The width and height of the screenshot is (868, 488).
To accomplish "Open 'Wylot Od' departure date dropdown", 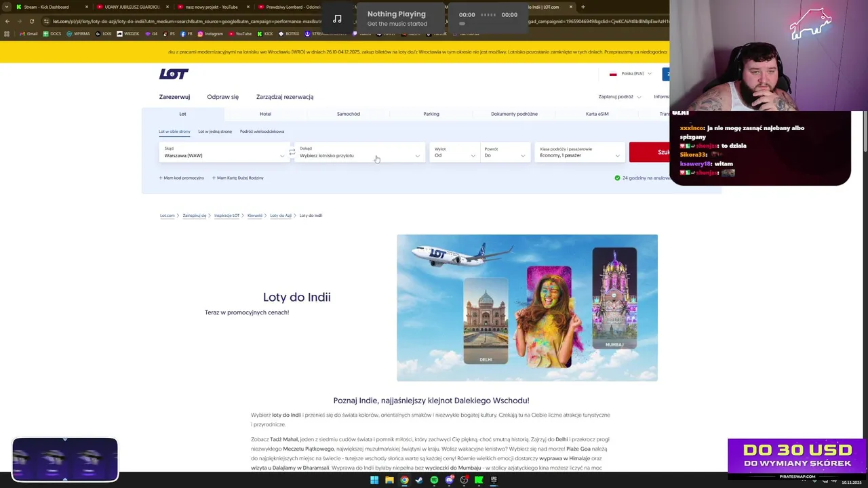I will (454, 152).
